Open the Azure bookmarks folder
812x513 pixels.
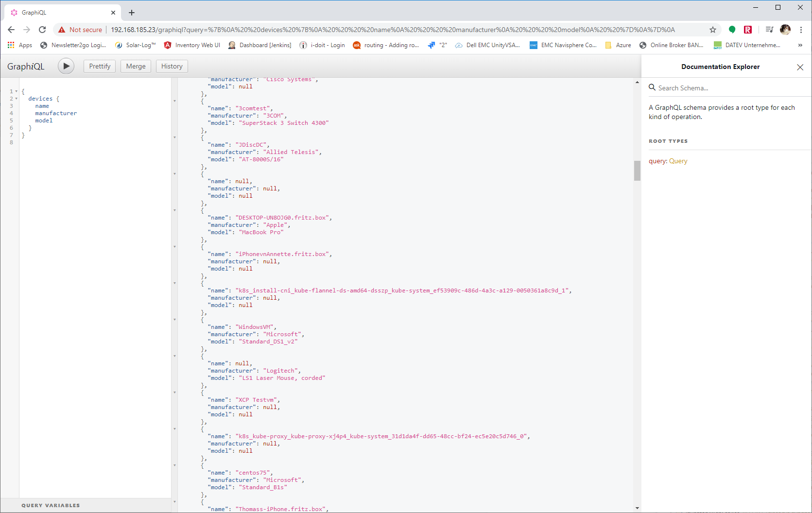618,45
